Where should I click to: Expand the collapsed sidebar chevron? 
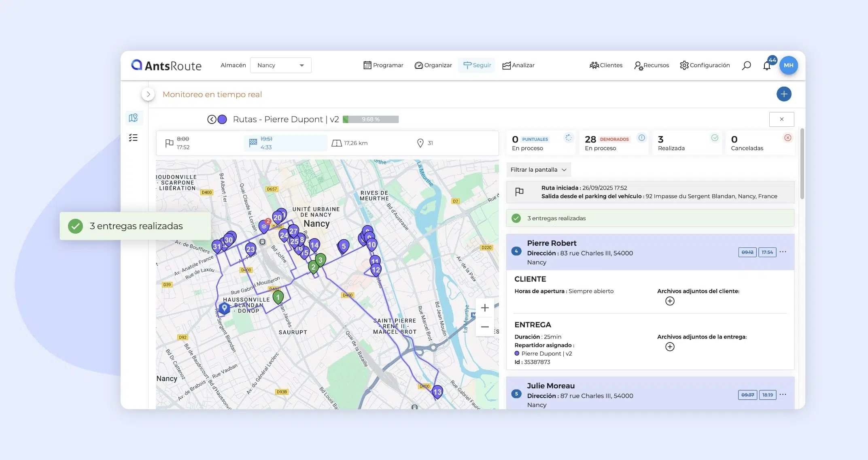(x=148, y=94)
